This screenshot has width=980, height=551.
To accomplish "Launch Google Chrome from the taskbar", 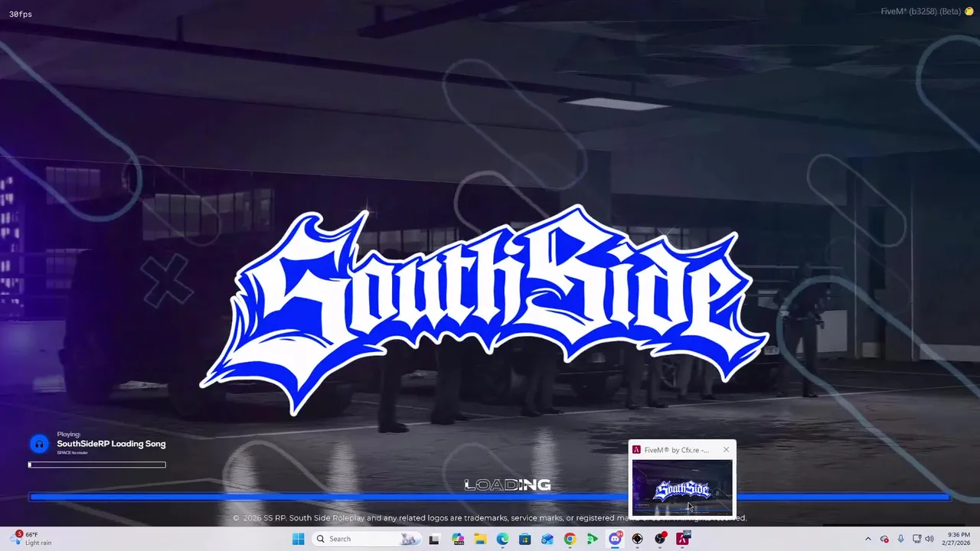I will click(570, 539).
